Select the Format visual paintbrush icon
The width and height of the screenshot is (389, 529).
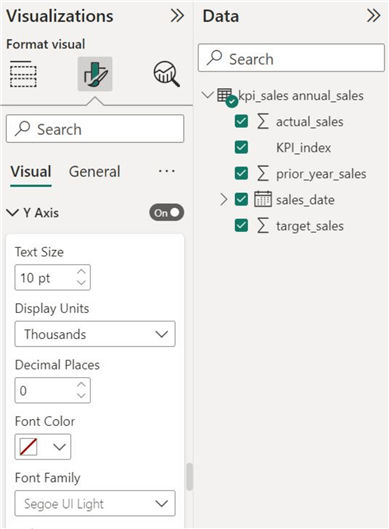tap(95, 74)
